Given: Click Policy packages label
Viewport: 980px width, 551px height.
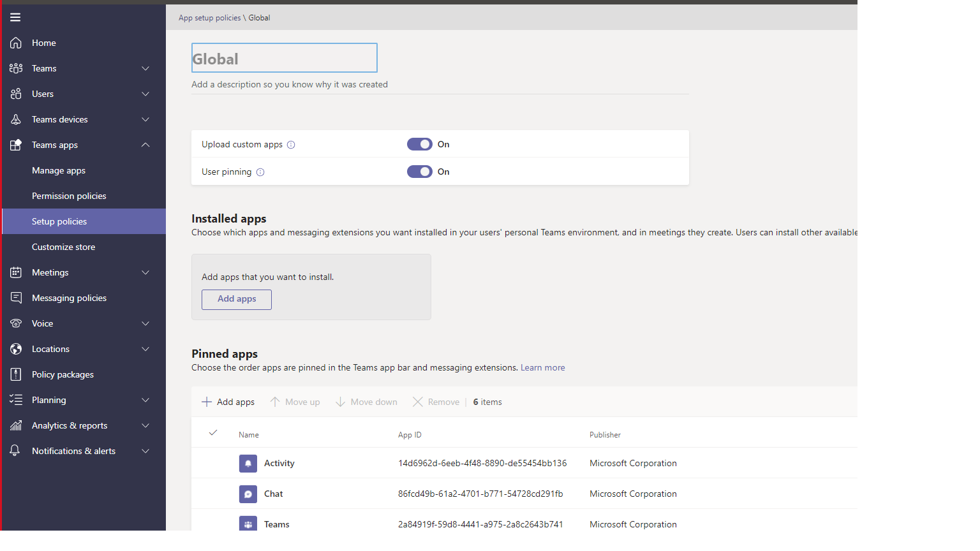Looking at the screenshot, I should 63,374.
